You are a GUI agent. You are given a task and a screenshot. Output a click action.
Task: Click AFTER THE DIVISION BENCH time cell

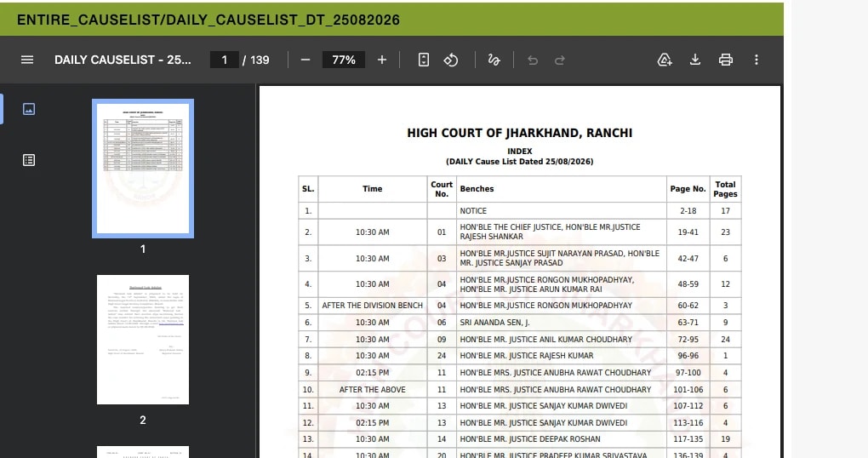click(373, 305)
